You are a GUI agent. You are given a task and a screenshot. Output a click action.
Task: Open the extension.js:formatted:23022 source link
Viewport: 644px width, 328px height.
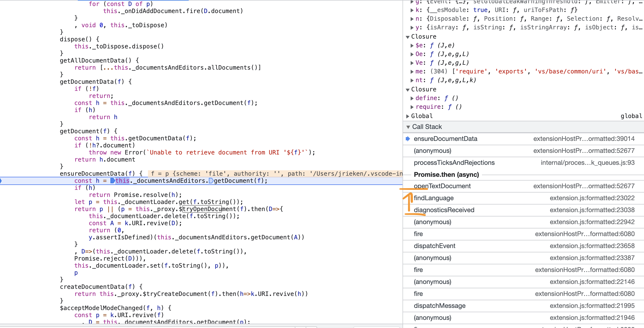pyautogui.click(x=593, y=198)
